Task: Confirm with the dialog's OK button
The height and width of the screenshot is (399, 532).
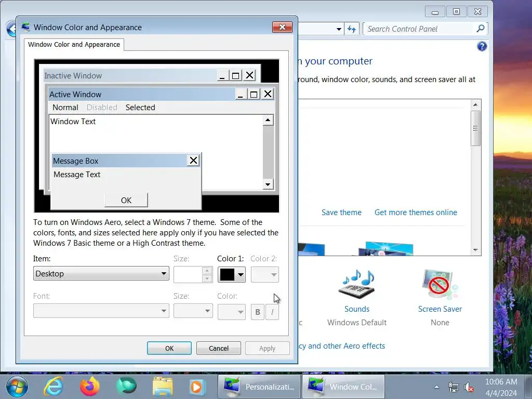Action: coord(169,348)
